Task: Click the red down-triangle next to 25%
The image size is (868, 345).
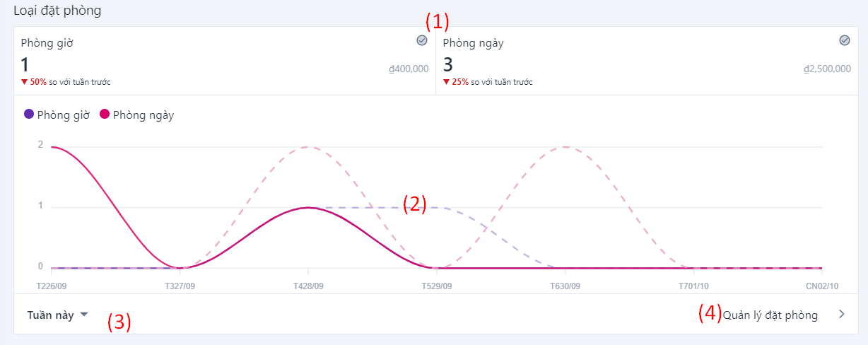Action: [x=447, y=82]
